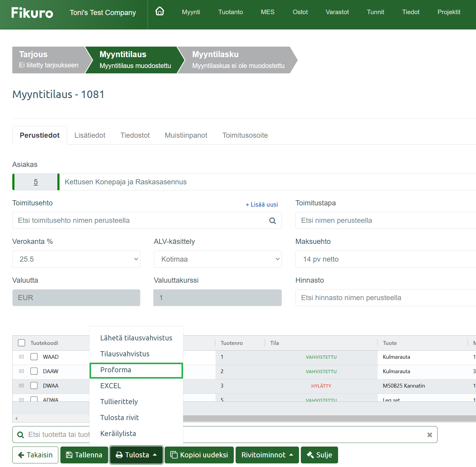This screenshot has width=476, height=467.
Task: Choose Tullierittely from print menu
Action: click(136, 402)
